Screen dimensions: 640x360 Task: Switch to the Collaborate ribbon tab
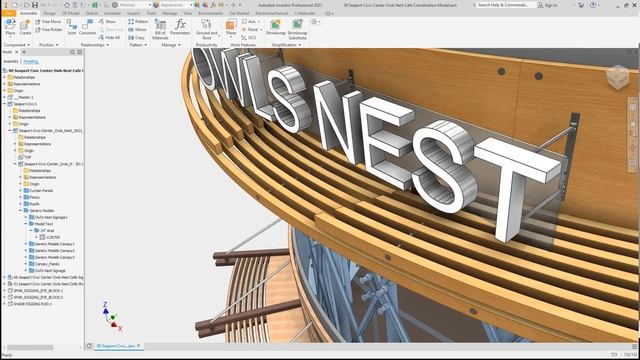pyautogui.click(x=305, y=13)
